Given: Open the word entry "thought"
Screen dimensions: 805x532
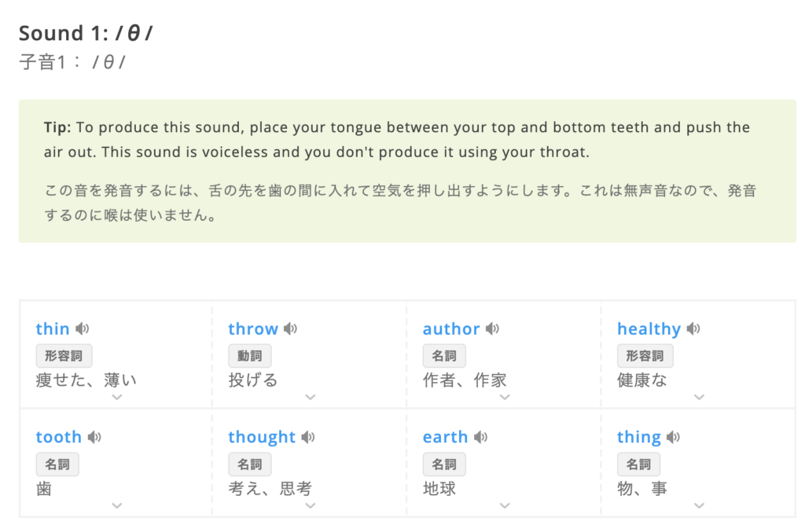Looking at the screenshot, I should pyautogui.click(x=262, y=437).
